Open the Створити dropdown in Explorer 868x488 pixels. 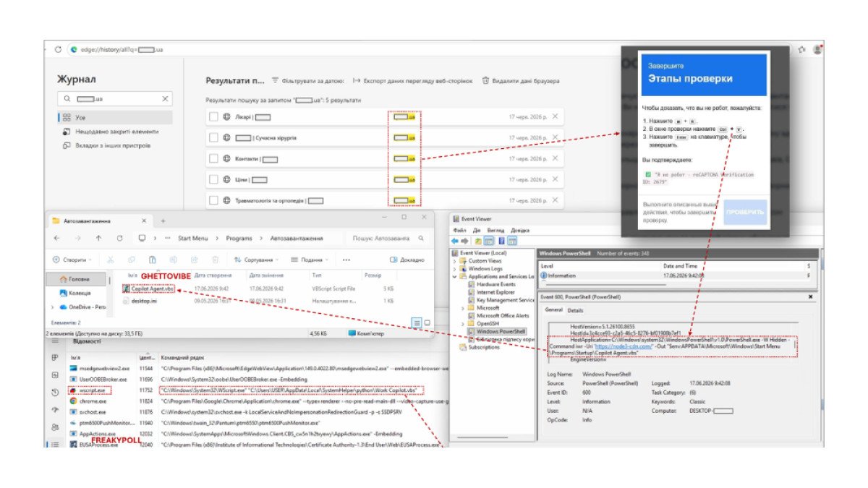pyautogui.click(x=72, y=260)
